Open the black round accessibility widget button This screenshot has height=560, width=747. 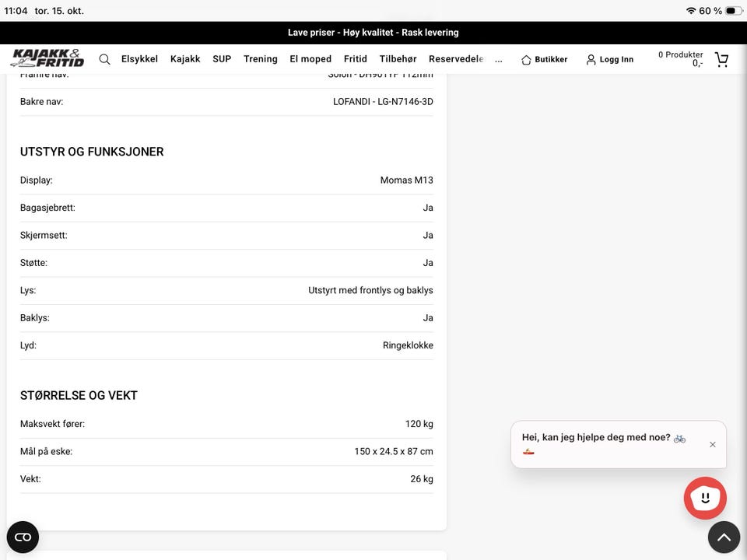23,537
